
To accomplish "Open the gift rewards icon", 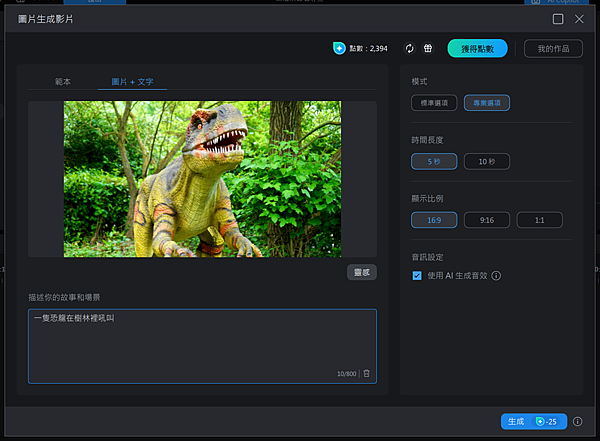I will coord(428,48).
